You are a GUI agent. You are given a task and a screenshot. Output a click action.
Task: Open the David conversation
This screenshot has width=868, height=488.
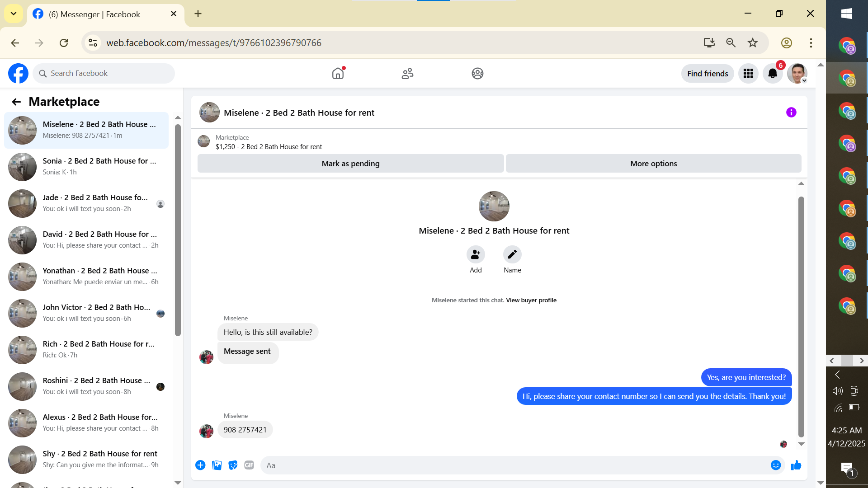[86, 240]
